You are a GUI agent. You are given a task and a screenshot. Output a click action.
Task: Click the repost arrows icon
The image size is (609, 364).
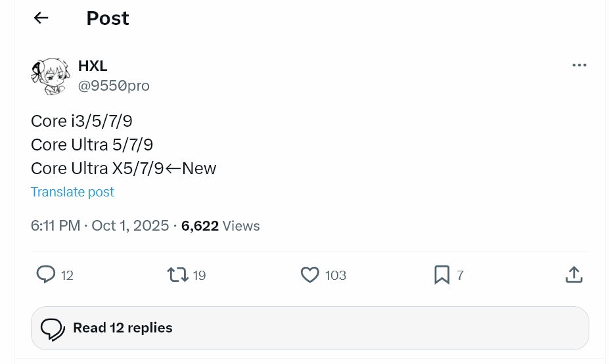(177, 275)
